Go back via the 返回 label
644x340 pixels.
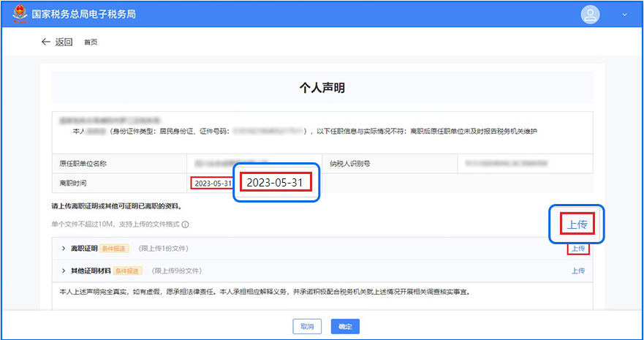click(x=64, y=42)
